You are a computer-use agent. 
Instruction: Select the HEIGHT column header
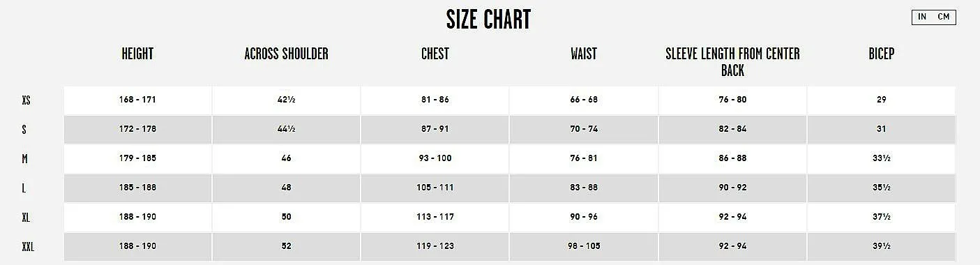tap(137, 54)
